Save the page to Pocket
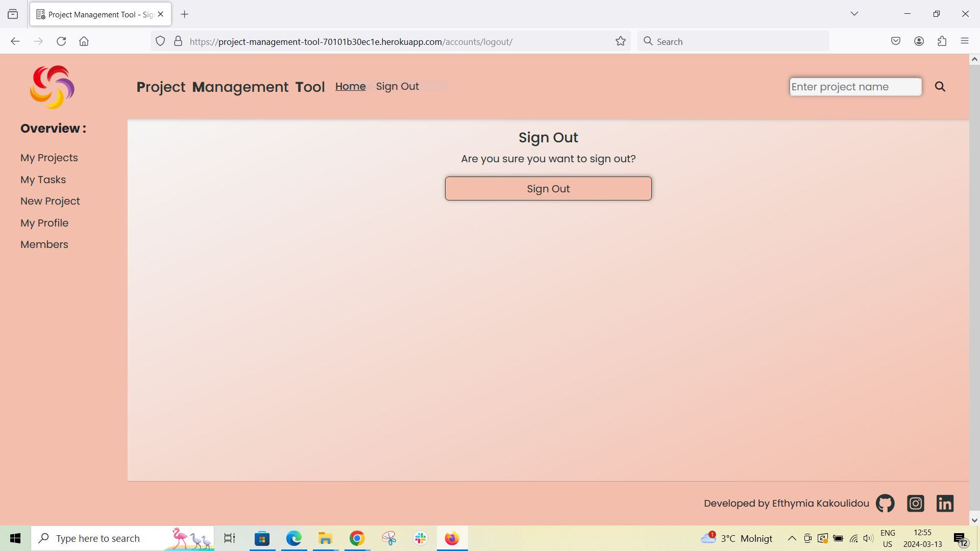The width and height of the screenshot is (980, 551). pyautogui.click(x=896, y=41)
